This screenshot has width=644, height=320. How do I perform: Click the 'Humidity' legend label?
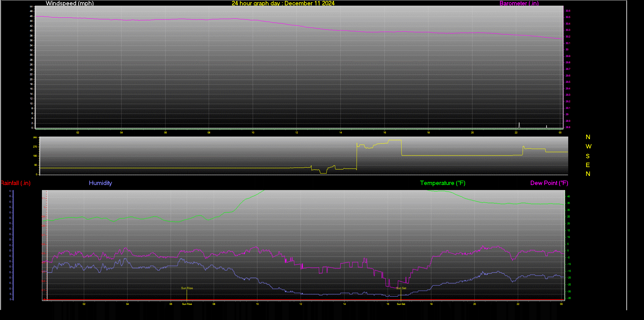[x=100, y=183]
